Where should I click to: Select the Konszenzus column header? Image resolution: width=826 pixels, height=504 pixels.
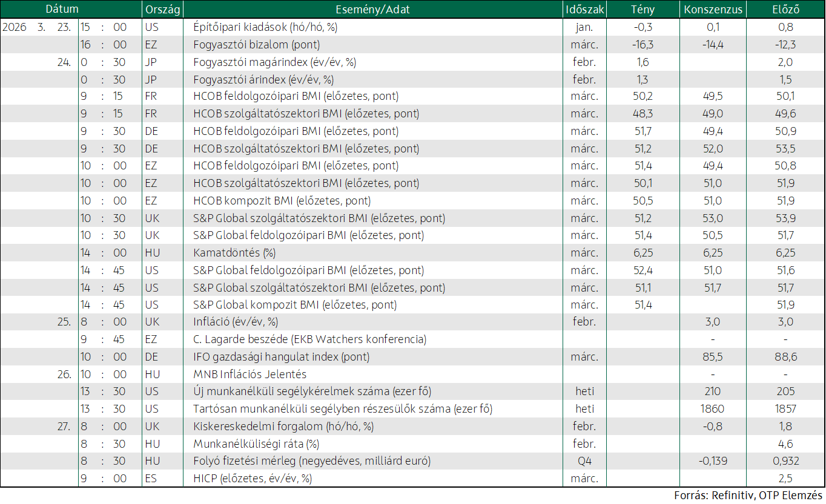pos(713,9)
